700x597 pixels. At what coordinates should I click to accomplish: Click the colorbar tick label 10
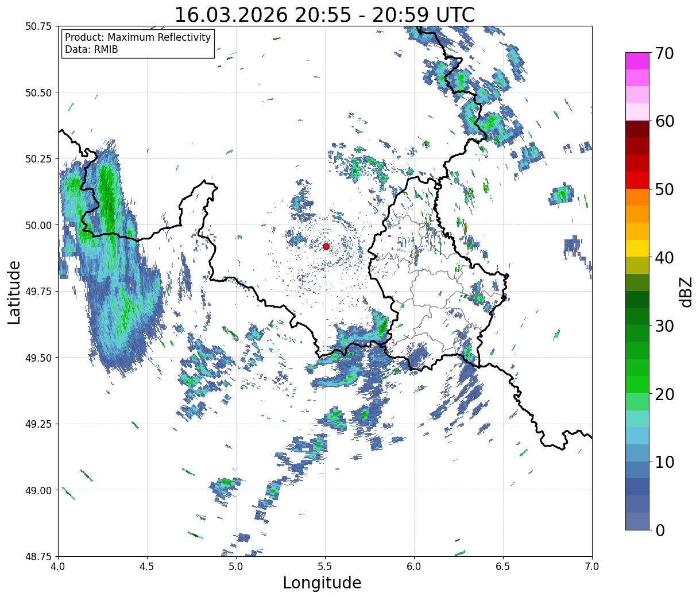point(664,462)
